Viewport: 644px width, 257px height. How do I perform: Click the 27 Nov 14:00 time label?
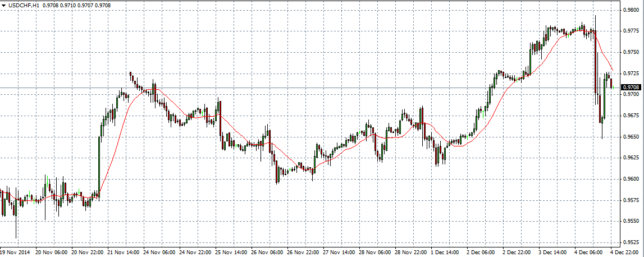click(x=338, y=251)
